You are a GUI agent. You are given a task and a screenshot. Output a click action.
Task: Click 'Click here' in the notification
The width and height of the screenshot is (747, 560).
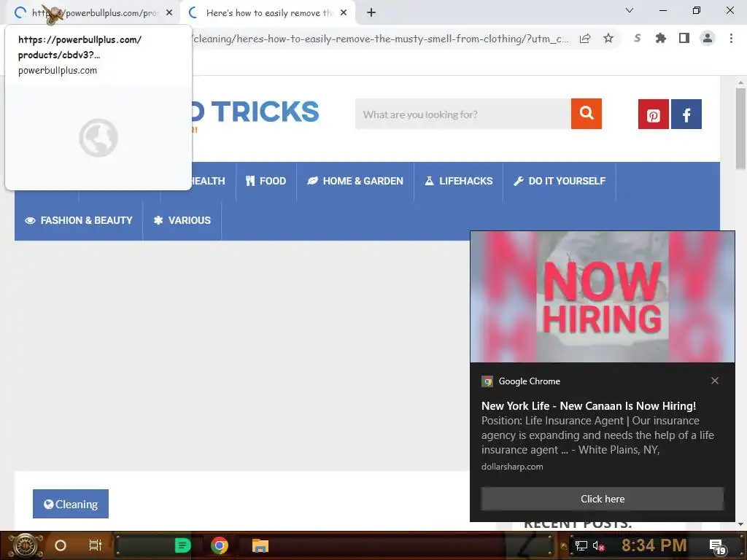pyautogui.click(x=602, y=499)
